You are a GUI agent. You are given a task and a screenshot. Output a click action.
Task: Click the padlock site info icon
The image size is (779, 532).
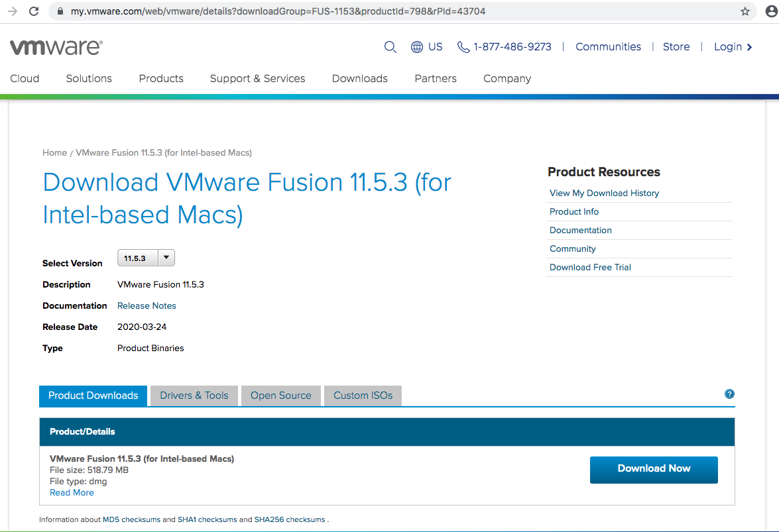pos(60,11)
